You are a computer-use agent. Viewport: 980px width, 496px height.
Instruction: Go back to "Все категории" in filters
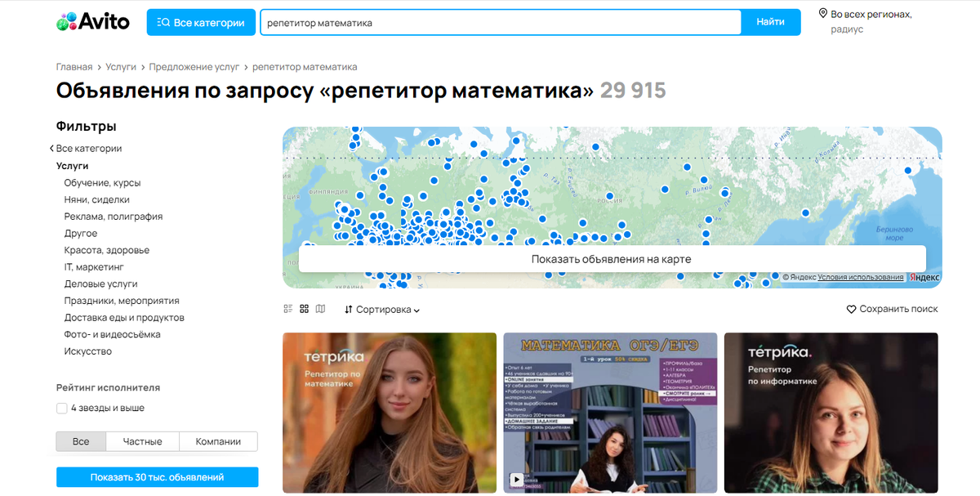click(86, 149)
